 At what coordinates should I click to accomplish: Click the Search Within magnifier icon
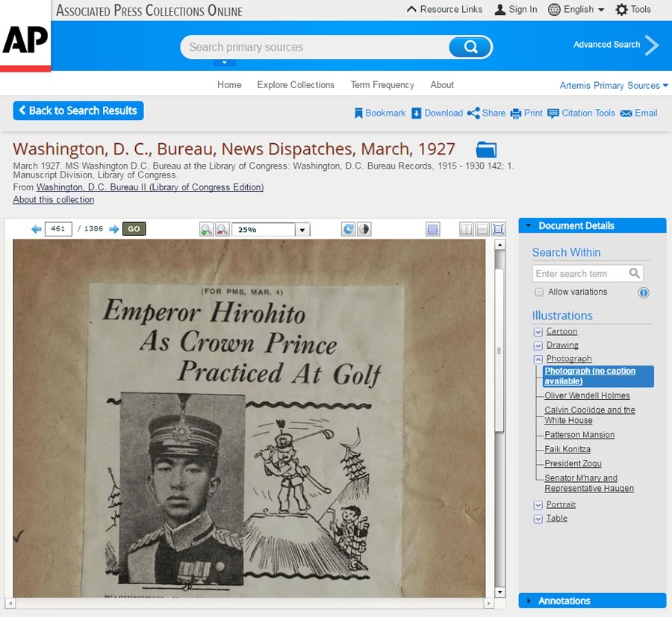pyautogui.click(x=634, y=273)
